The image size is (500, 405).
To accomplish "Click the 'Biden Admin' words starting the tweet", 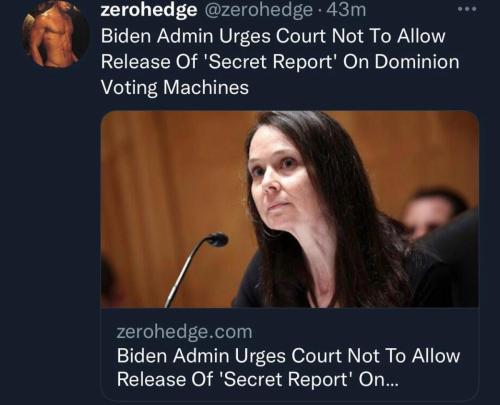I will [x=157, y=36].
